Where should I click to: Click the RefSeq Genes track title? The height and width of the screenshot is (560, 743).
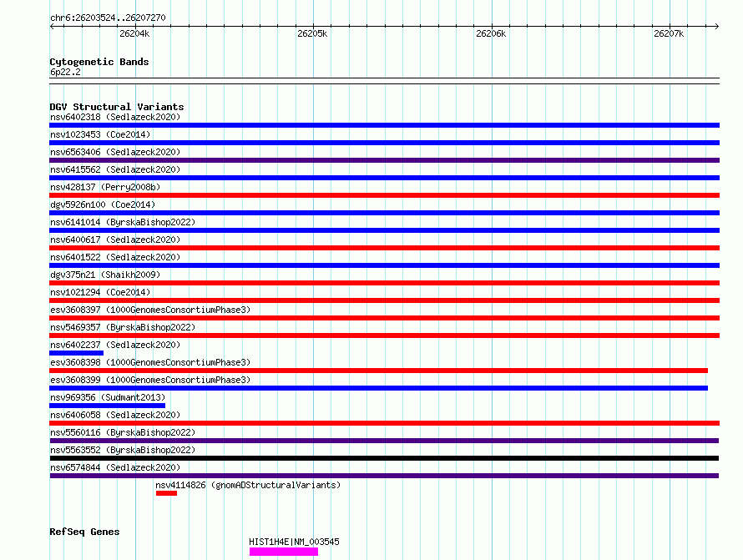84,532
